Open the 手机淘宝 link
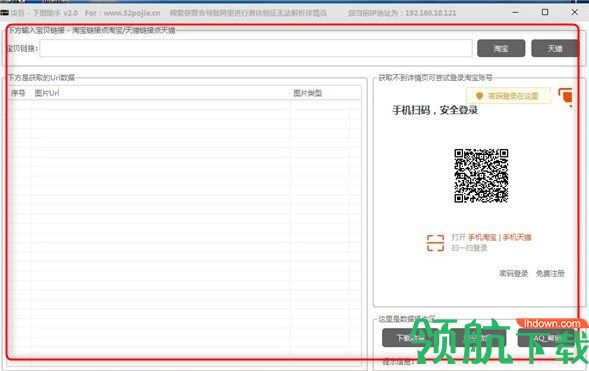Viewport: 589px width, 371px height. pos(482,237)
